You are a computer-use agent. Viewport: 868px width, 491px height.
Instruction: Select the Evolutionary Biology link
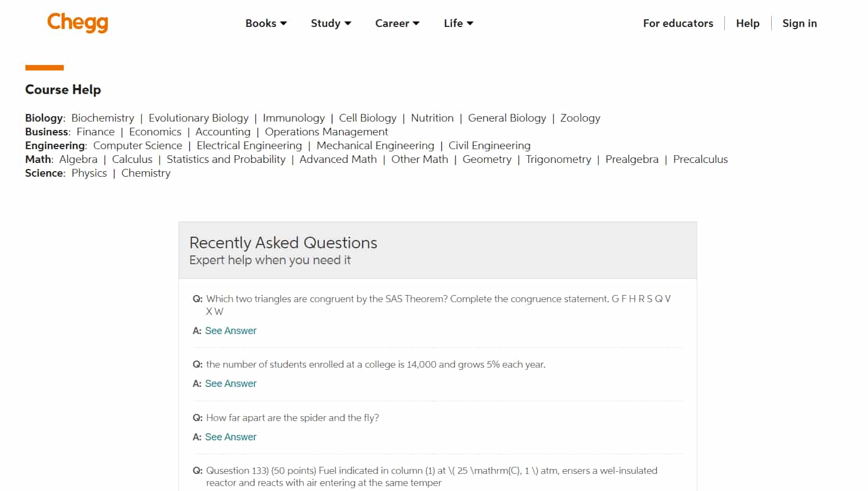pyautogui.click(x=198, y=118)
